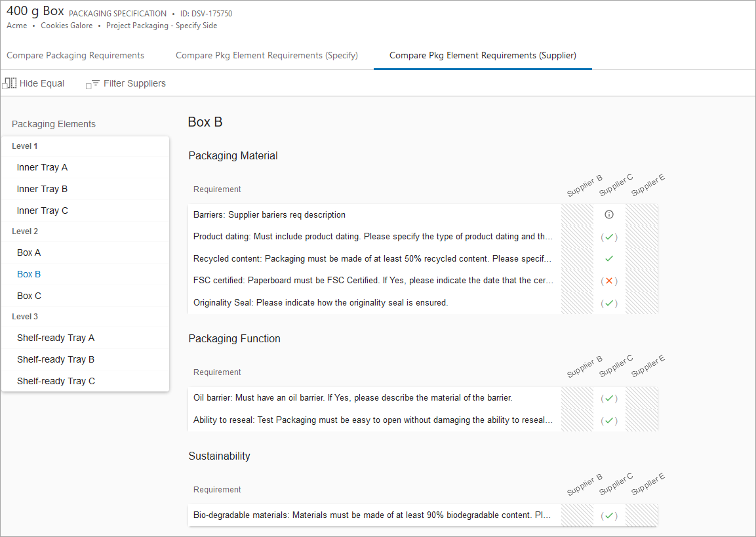Click Supplier E header in Packaging Material table
The height and width of the screenshot is (537, 756).
click(648, 185)
